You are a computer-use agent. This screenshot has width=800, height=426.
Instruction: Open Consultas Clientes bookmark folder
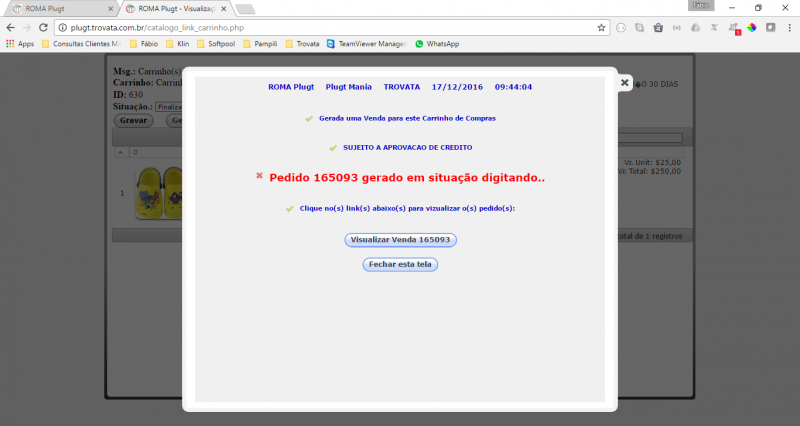(x=82, y=44)
